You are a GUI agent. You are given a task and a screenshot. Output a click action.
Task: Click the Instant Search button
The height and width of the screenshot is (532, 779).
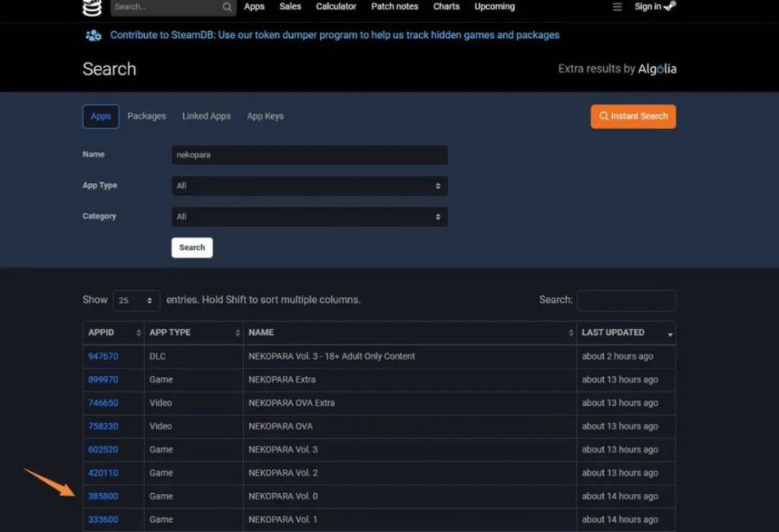(633, 116)
